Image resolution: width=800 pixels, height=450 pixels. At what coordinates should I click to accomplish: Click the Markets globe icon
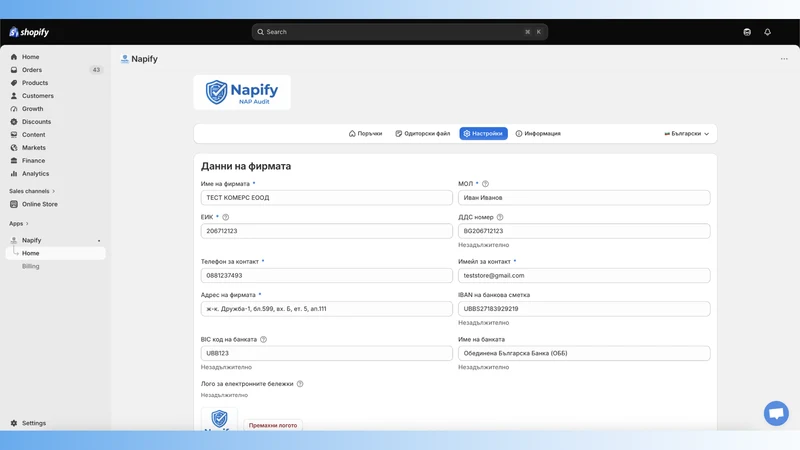[14, 147]
